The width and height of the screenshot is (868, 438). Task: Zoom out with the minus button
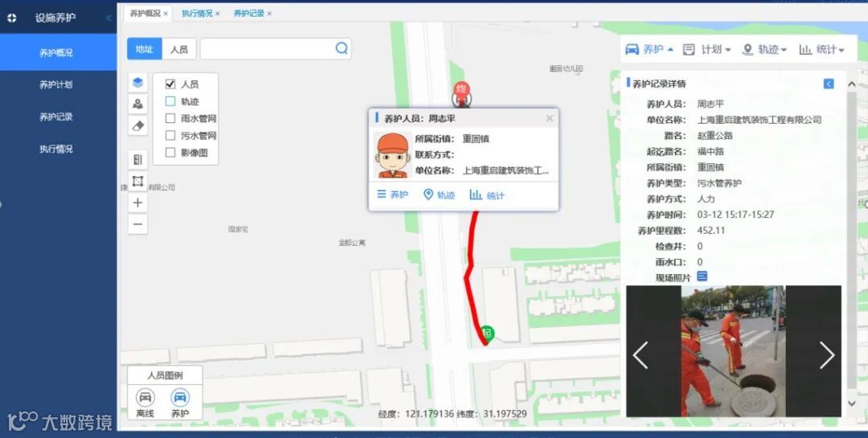click(x=138, y=224)
